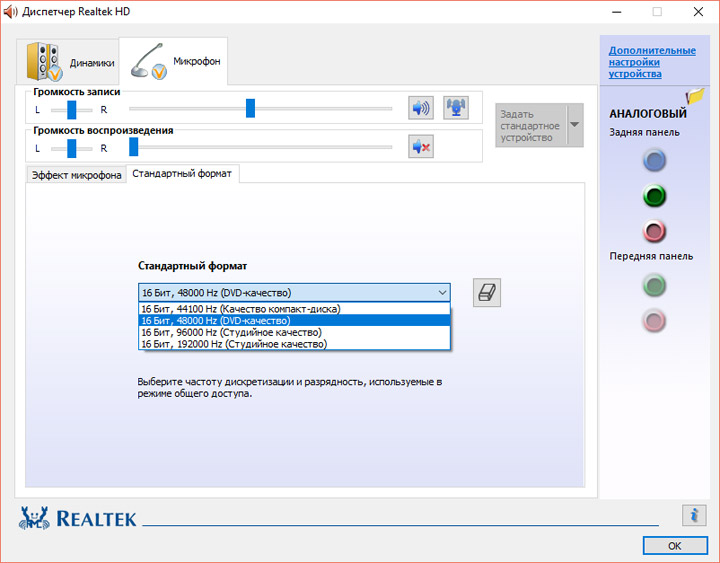Click the Задать стандартное устройство button
This screenshot has height=563, width=720.
(x=531, y=125)
